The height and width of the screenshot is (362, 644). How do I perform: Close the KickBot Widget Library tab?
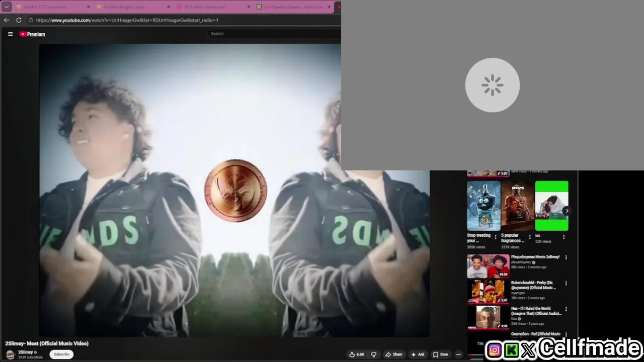(169, 7)
